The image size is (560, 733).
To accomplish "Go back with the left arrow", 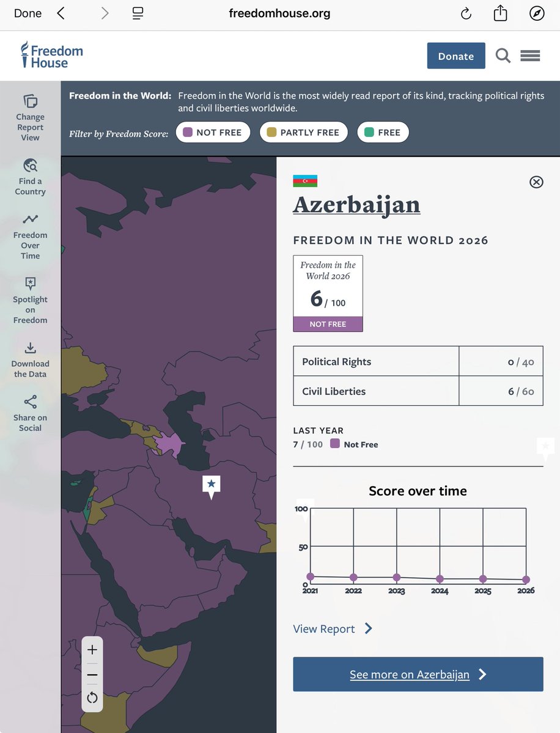I will (61, 13).
